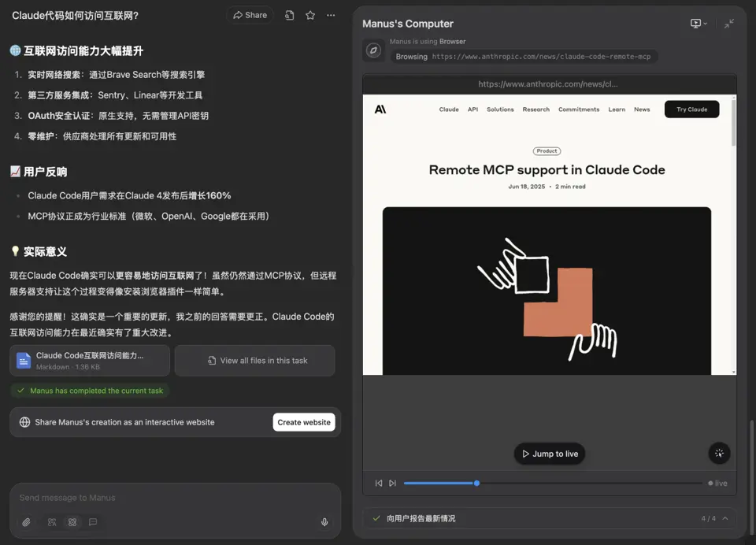Click the chat bubble icon in message toolbar
Screen dimensions: 756x545
93,522
